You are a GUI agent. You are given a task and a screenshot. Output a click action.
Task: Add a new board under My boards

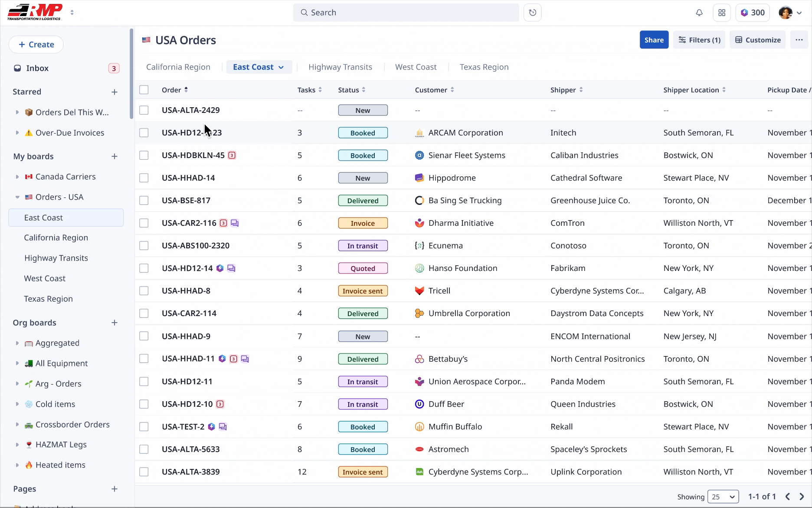(115, 156)
